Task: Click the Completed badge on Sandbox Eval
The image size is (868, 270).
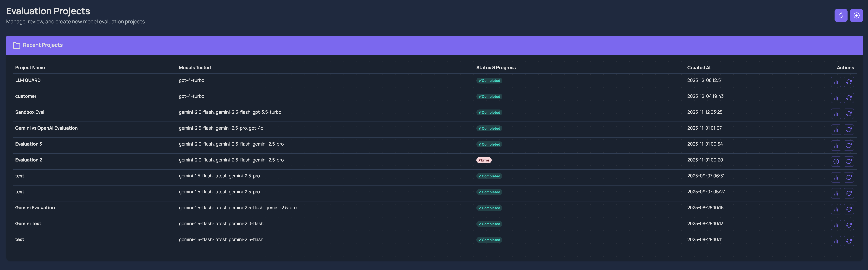Action: point(490,112)
